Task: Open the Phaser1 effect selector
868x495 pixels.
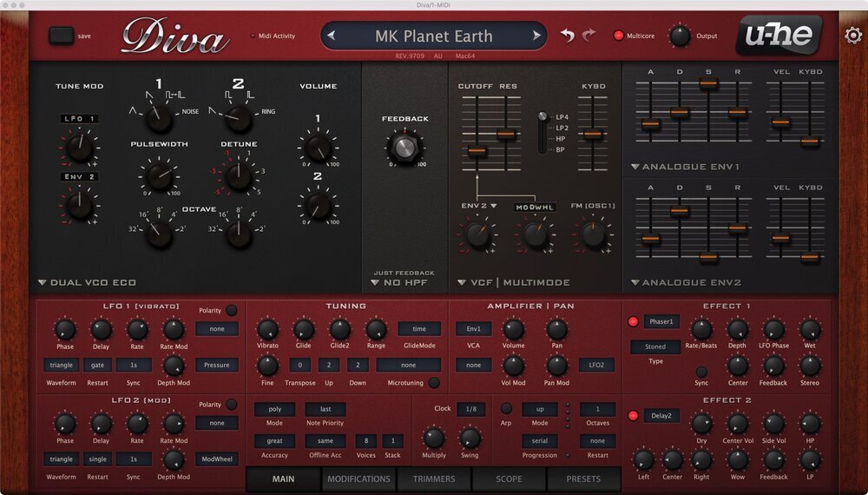Action: (661, 321)
